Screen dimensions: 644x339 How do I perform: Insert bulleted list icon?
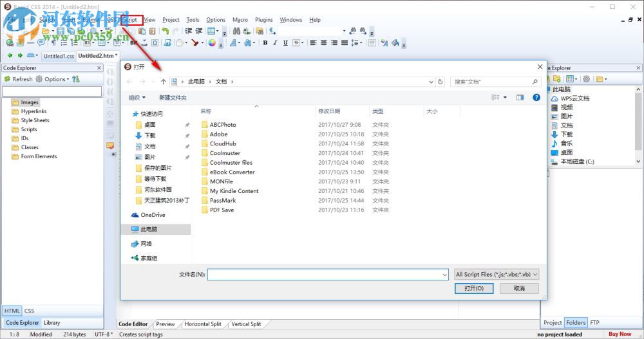coord(64,42)
